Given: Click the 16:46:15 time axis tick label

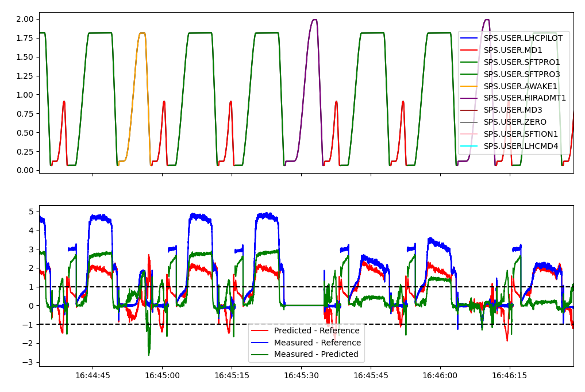Looking at the screenshot, I should click(x=510, y=375).
